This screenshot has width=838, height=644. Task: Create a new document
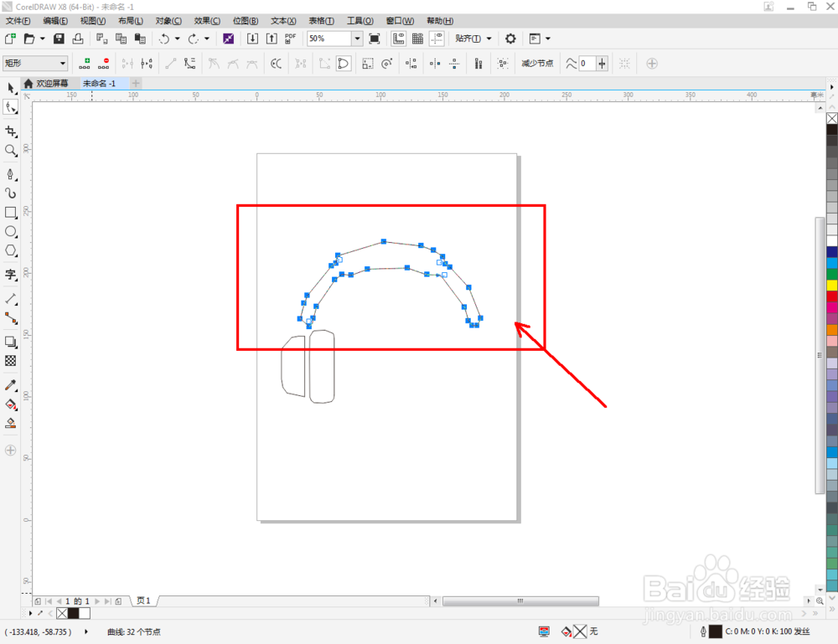click(x=10, y=39)
